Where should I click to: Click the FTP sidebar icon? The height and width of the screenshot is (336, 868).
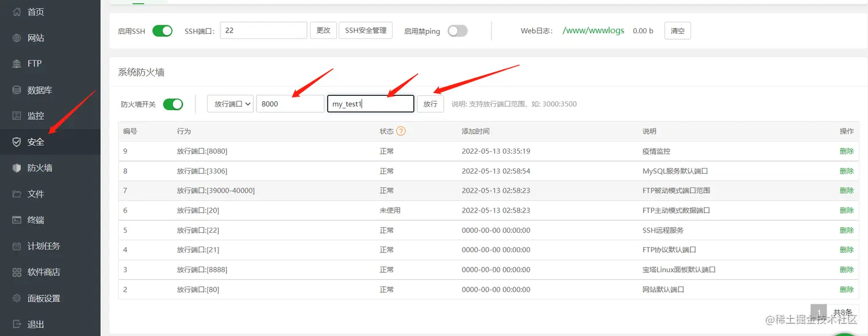[17, 64]
